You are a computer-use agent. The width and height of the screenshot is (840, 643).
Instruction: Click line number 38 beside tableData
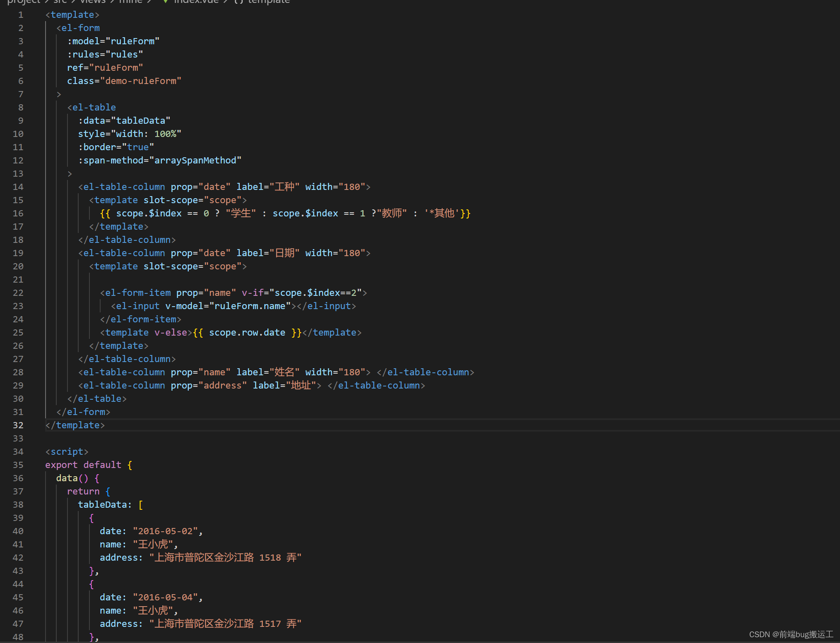18,504
